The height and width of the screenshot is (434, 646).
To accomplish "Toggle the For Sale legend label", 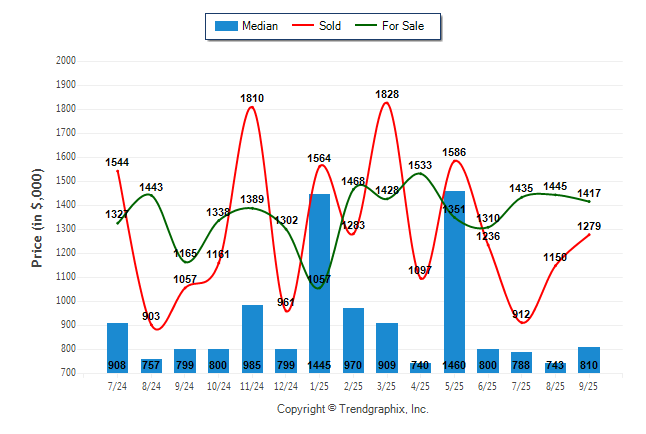I will point(403,26).
